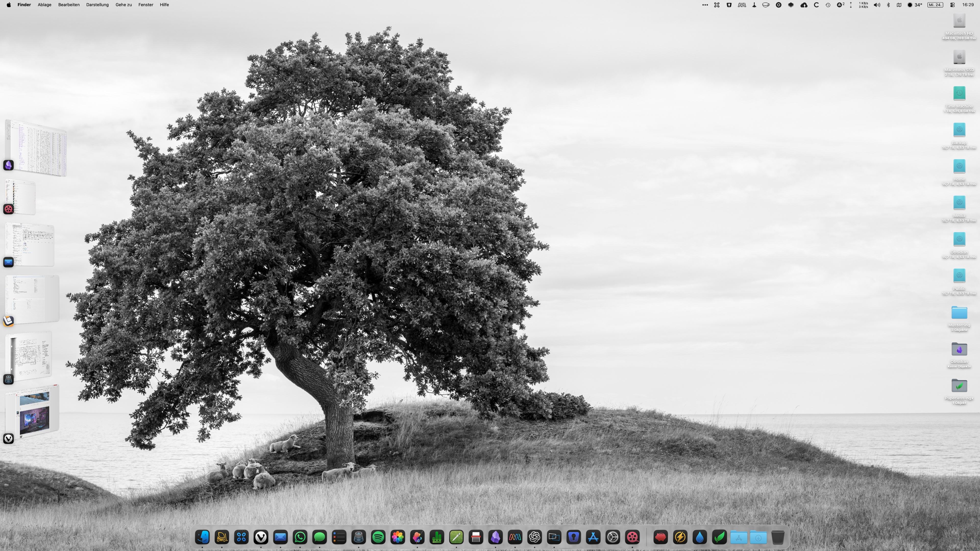Open the calendar date Mi. 24. in menu bar
This screenshot has width=980, height=551.
pyautogui.click(x=935, y=5)
